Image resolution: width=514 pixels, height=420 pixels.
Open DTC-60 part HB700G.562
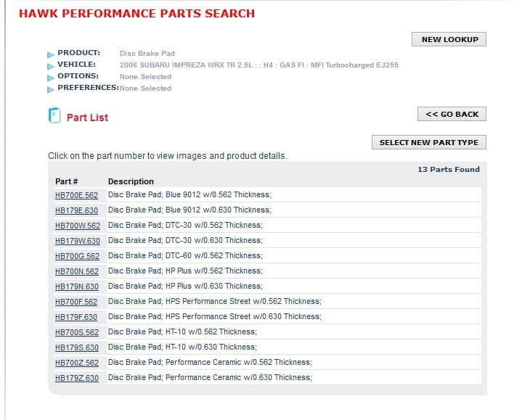click(x=77, y=256)
